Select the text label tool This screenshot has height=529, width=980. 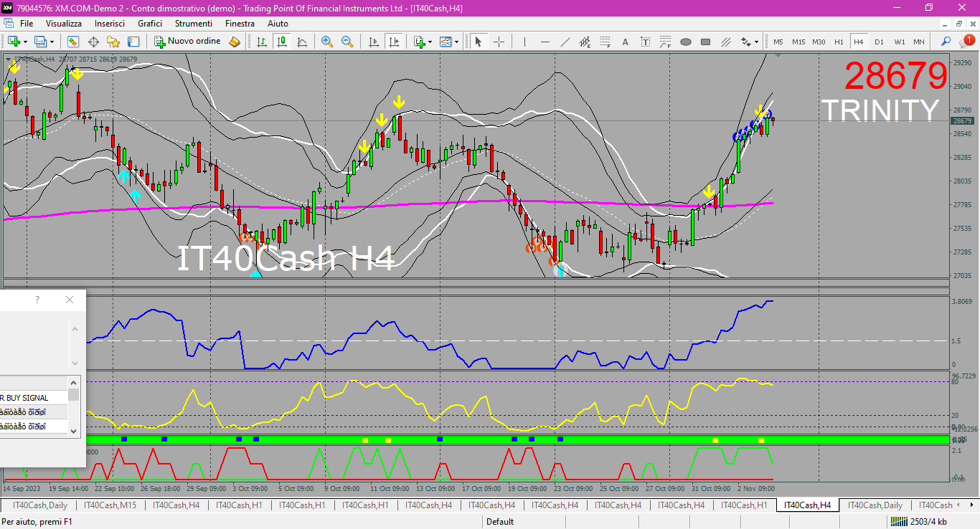pyautogui.click(x=645, y=42)
